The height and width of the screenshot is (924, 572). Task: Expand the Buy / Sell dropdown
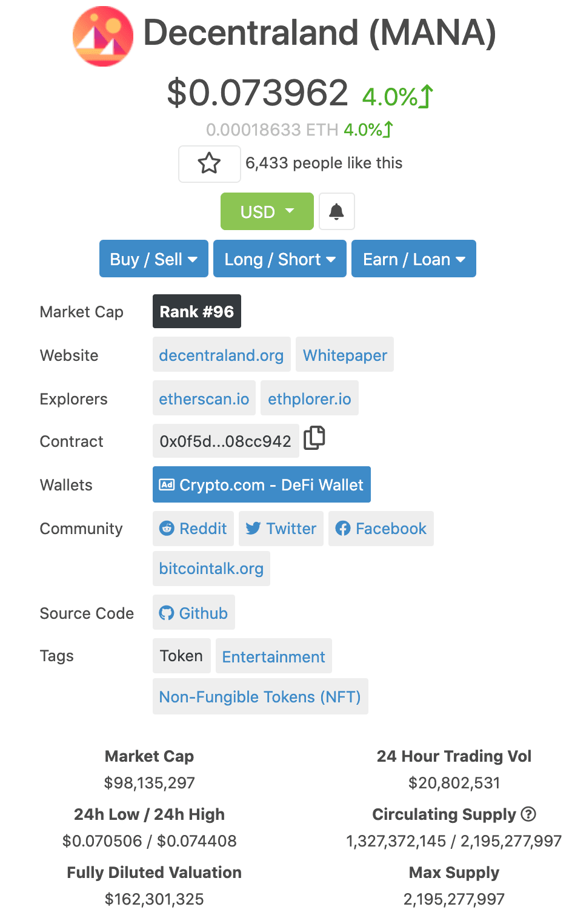click(153, 259)
